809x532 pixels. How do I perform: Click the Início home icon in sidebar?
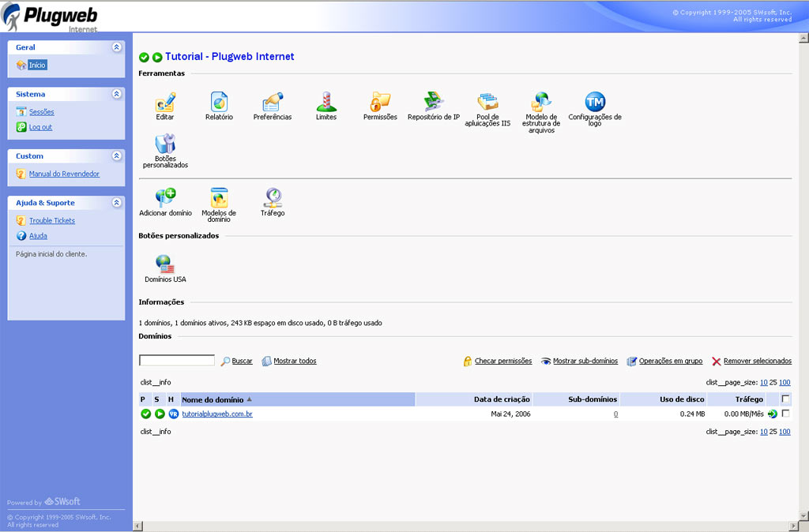point(21,65)
